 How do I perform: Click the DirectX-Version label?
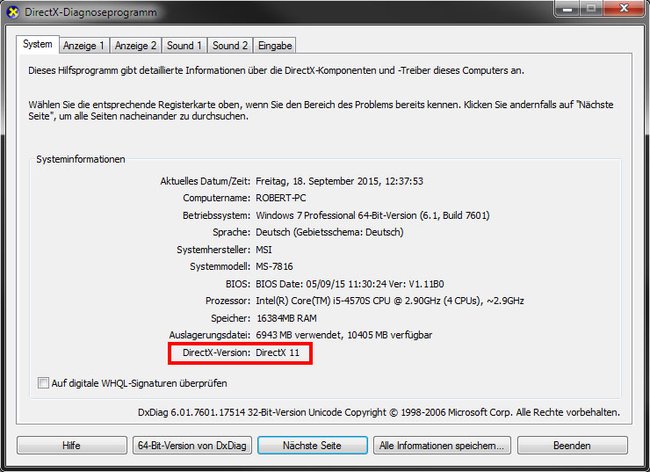click(x=216, y=353)
